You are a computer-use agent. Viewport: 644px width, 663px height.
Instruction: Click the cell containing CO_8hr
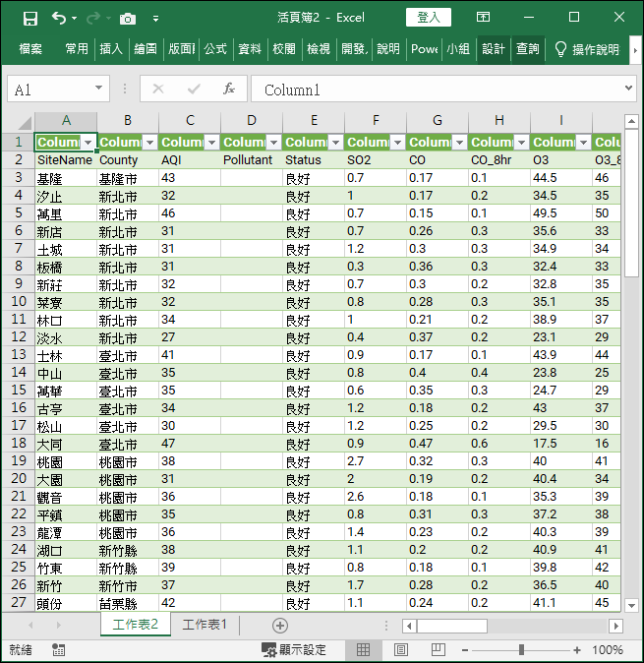(499, 160)
